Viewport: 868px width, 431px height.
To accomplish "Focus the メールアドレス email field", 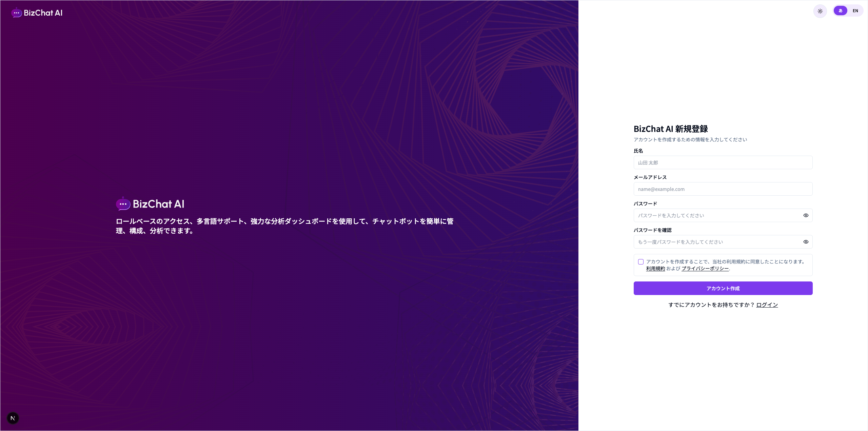I will (723, 189).
